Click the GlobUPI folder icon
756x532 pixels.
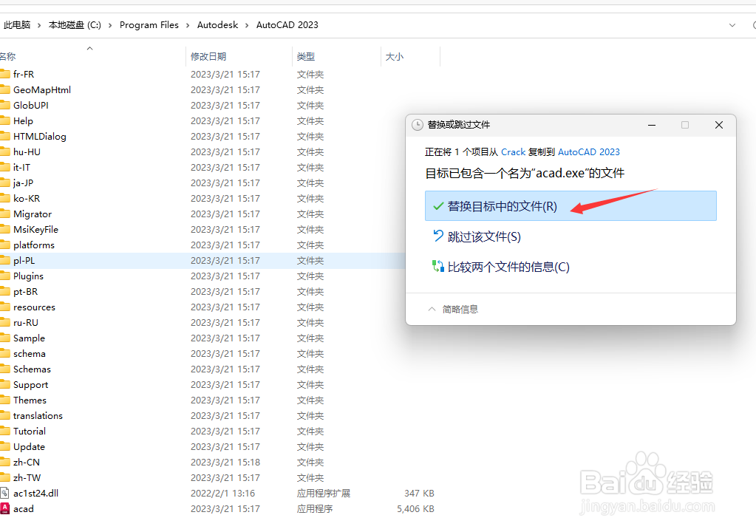point(5,105)
